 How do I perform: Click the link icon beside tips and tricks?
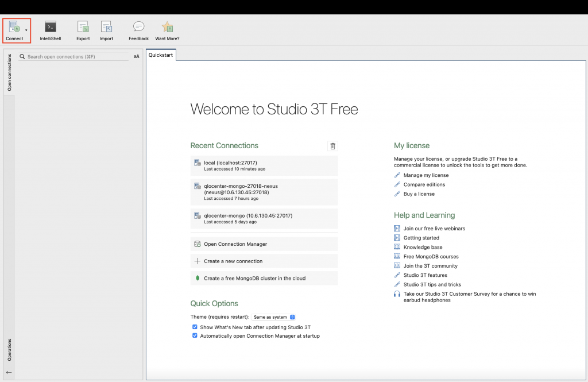pyautogui.click(x=397, y=284)
